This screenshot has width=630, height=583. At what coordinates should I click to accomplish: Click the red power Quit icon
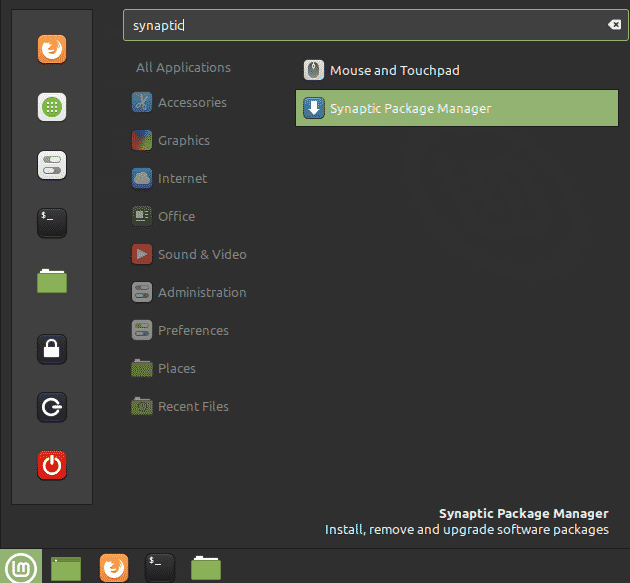point(52,465)
